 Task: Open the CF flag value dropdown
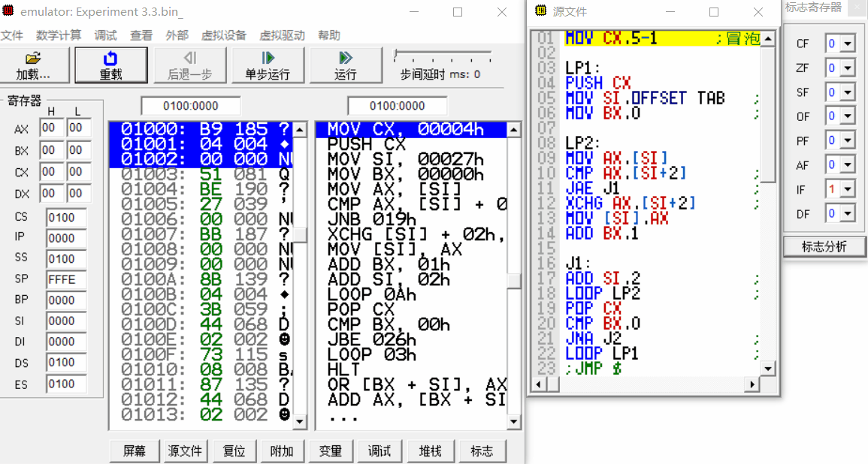point(847,44)
